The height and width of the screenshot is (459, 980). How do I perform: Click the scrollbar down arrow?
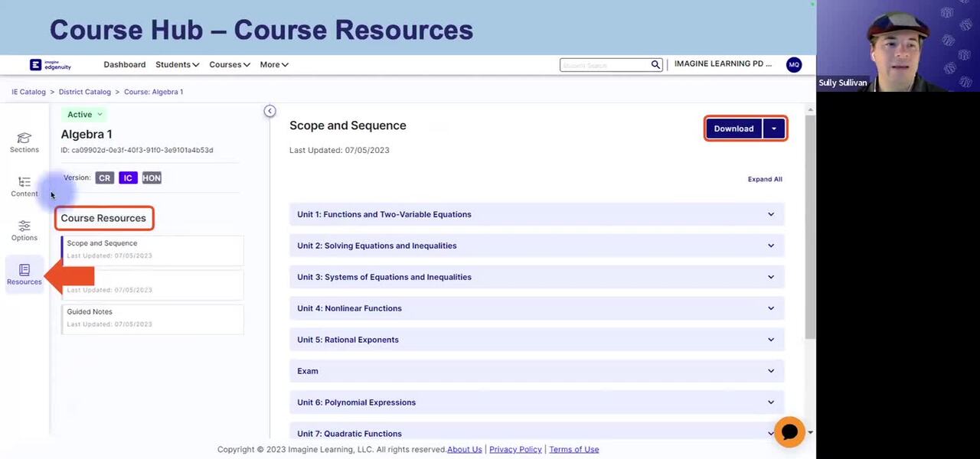point(810,432)
